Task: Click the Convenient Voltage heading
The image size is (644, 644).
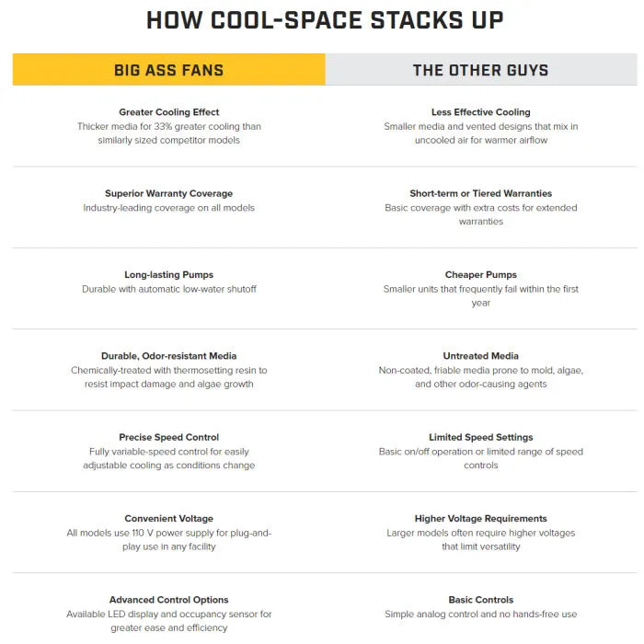Action: (168, 519)
